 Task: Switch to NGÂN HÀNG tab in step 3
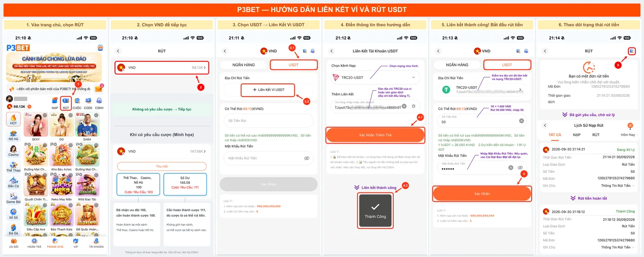pyautogui.click(x=244, y=65)
